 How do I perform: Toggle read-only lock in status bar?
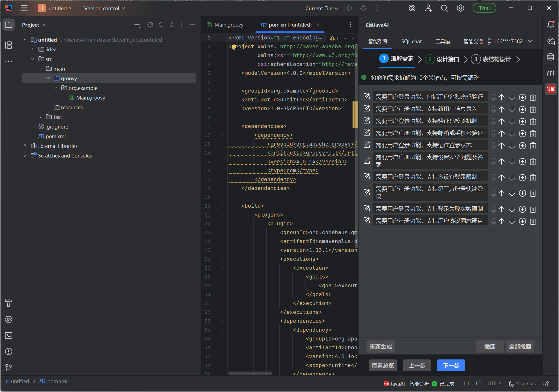[546, 384]
